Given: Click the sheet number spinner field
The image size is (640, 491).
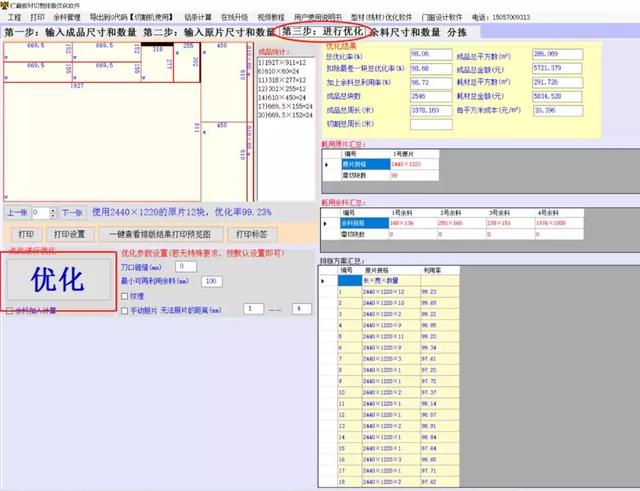Looking at the screenshot, I should click(40, 213).
